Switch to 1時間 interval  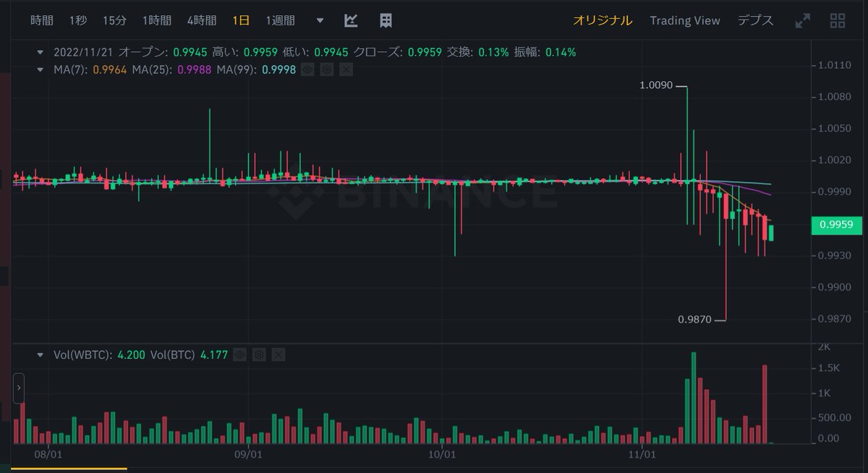coord(156,20)
